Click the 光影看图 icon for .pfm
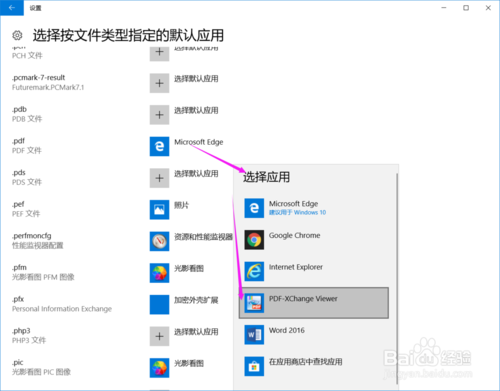The image size is (500, 391). (x=159, y=273)
